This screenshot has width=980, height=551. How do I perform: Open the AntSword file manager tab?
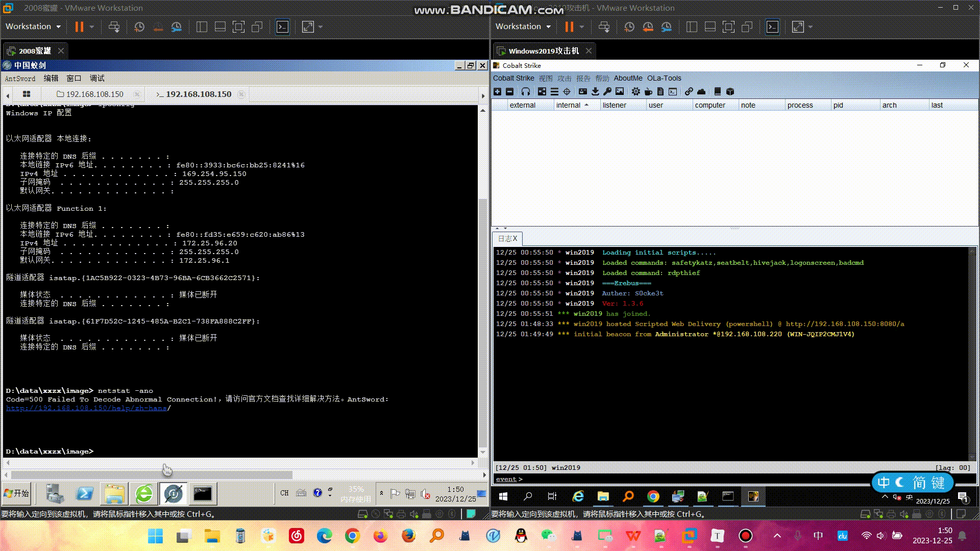(91, 94)
